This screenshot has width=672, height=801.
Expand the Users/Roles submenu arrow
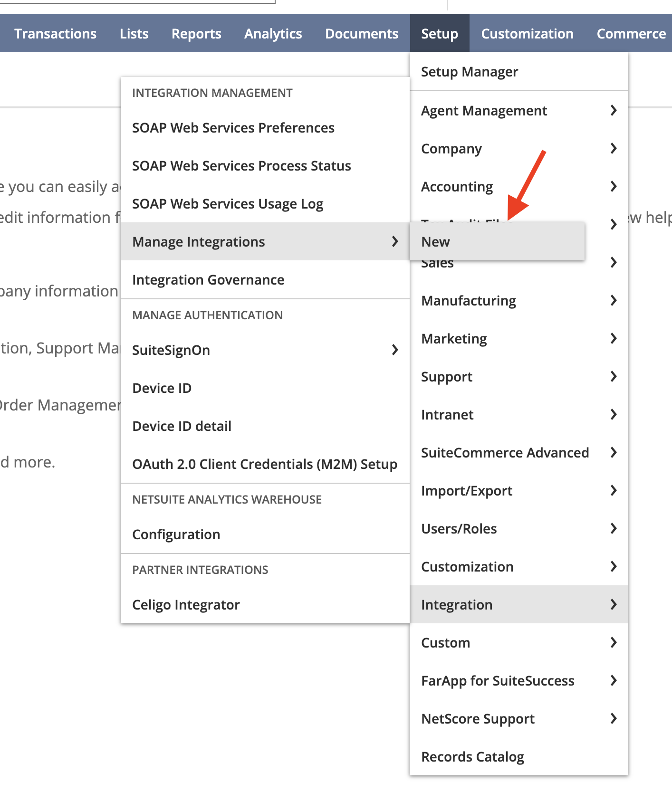pos(614,529)
